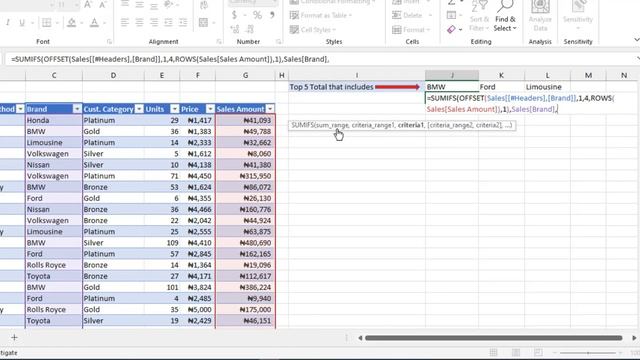Toggle italic formatting
Viewport: 640px width, 360px height.
point(8,23)
